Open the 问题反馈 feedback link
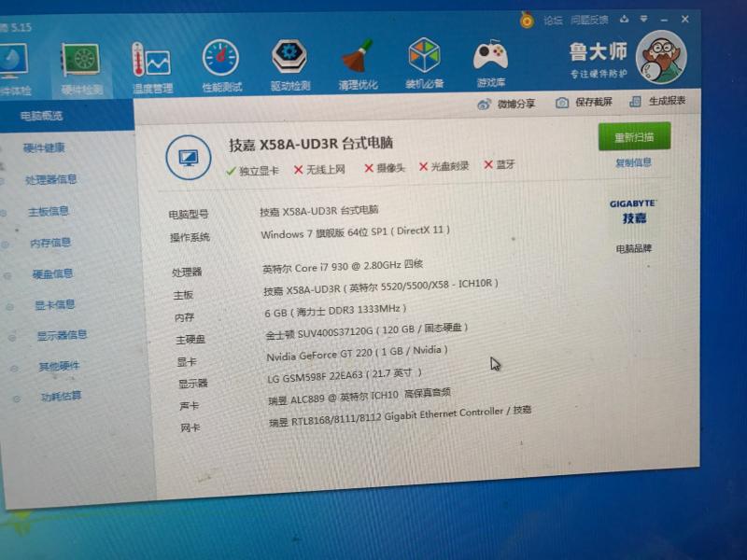The height and width of the screenshot is (560, 747). tap(589, 20)
